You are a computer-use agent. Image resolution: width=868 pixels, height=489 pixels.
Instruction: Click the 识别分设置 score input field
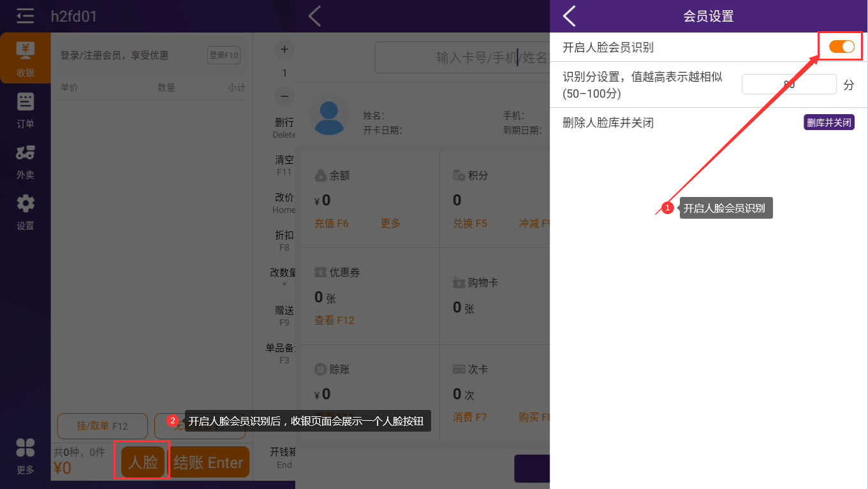pos(788,84)
